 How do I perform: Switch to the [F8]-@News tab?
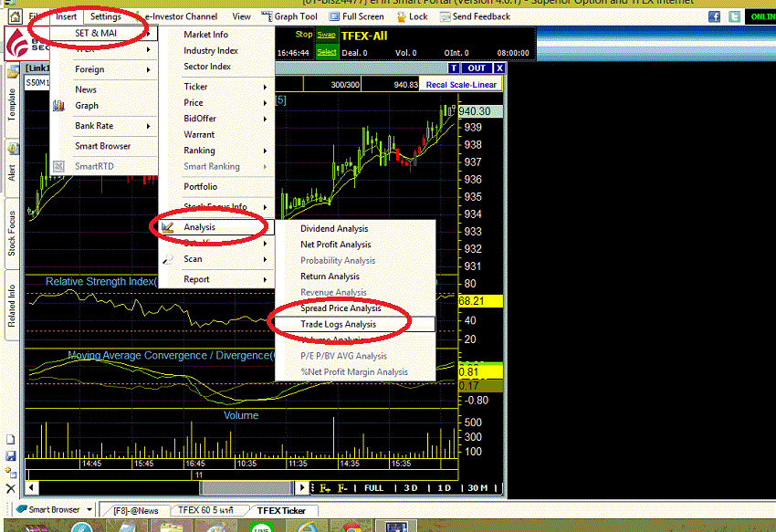pyautogui.click(x=135, y=510)
